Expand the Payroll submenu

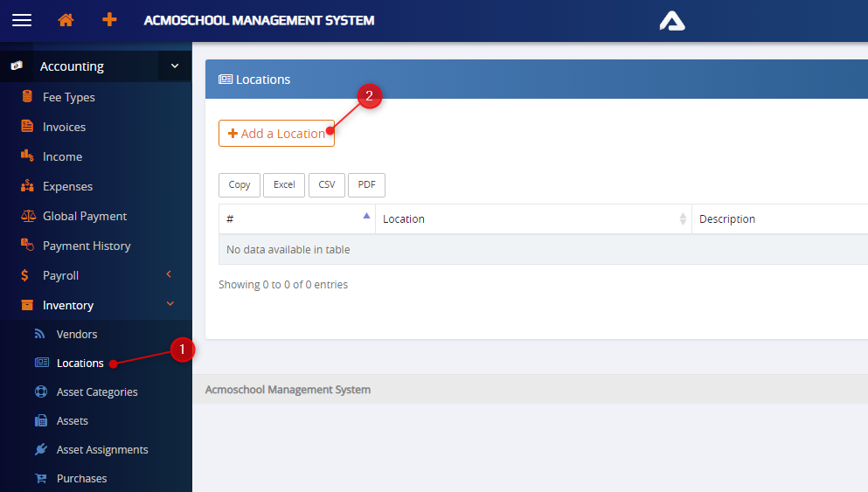click(x=170, y=275)
